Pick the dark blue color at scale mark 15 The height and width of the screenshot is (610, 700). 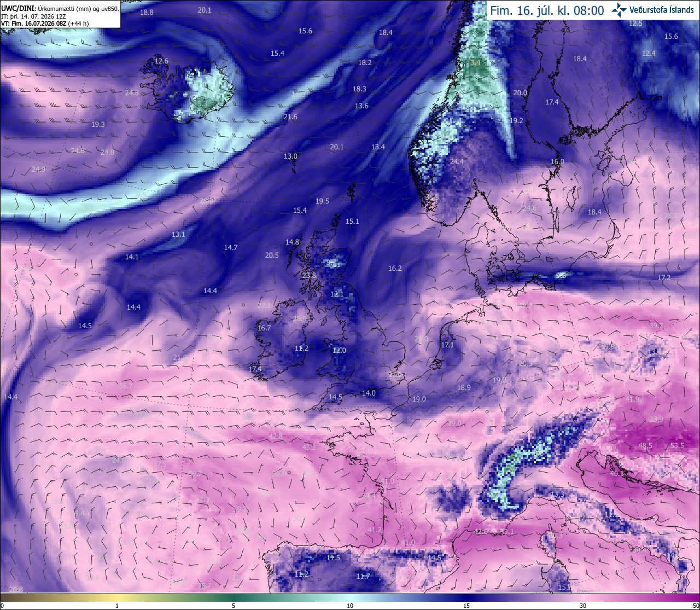tap(466, 597)
